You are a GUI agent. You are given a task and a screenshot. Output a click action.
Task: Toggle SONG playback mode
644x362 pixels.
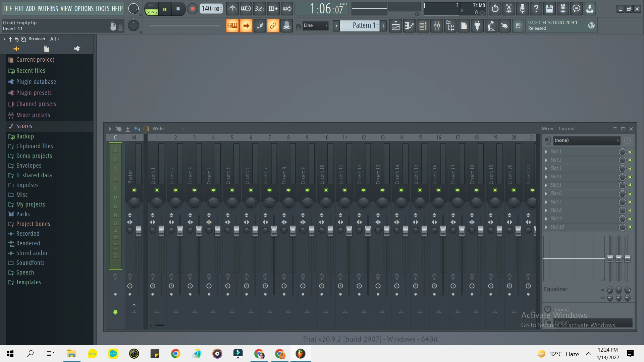[152, 11]
